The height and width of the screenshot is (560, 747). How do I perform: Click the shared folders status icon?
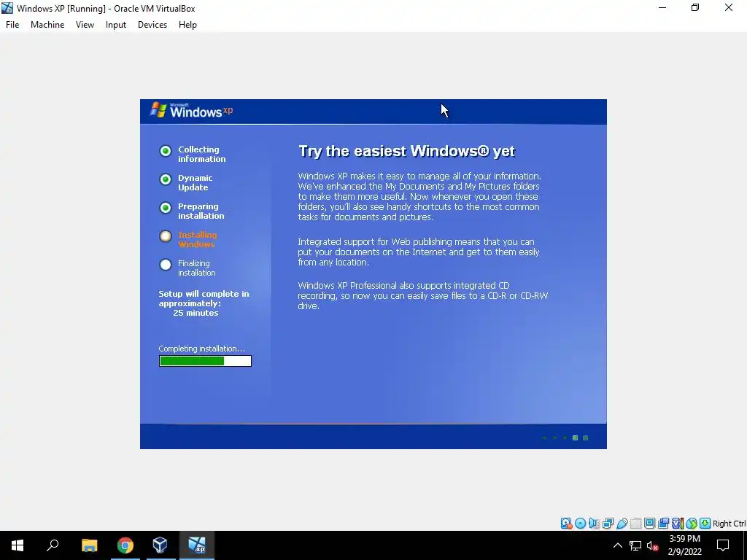pyautogui.click(x=635, y=524)
